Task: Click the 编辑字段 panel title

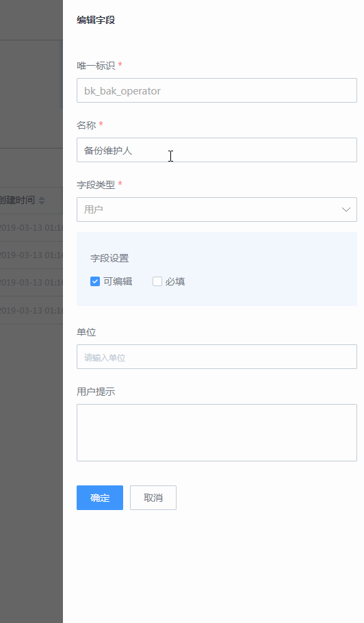Action: click(96, 21)
